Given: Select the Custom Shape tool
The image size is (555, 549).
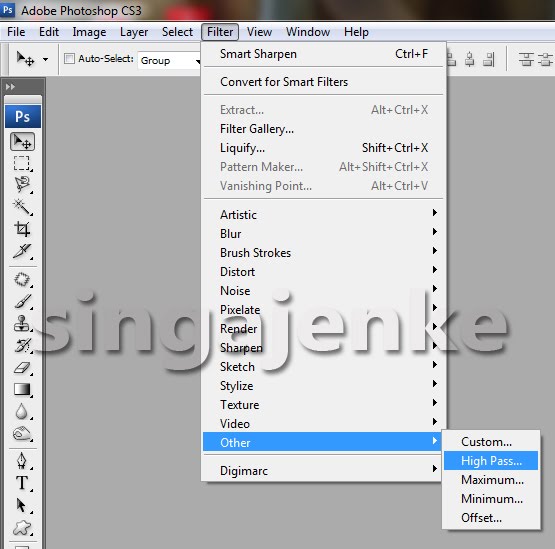Looking at the screenshot, I should tap(22, 527).
